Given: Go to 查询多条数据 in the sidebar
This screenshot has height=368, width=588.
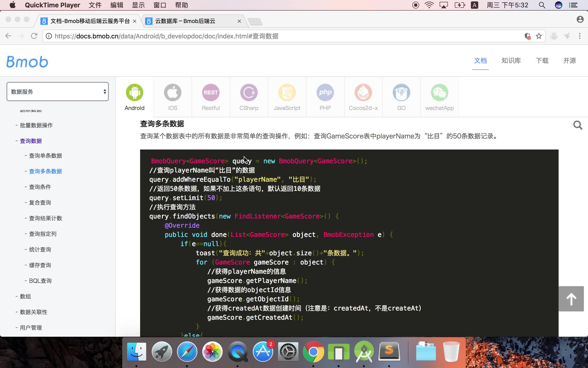Looking at the screenshot, I should coord(45,171).
